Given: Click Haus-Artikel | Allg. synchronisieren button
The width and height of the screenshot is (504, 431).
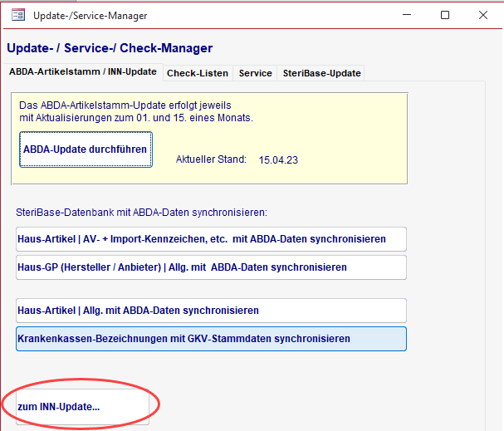Looking at the screenshot, I should [211, 311].
